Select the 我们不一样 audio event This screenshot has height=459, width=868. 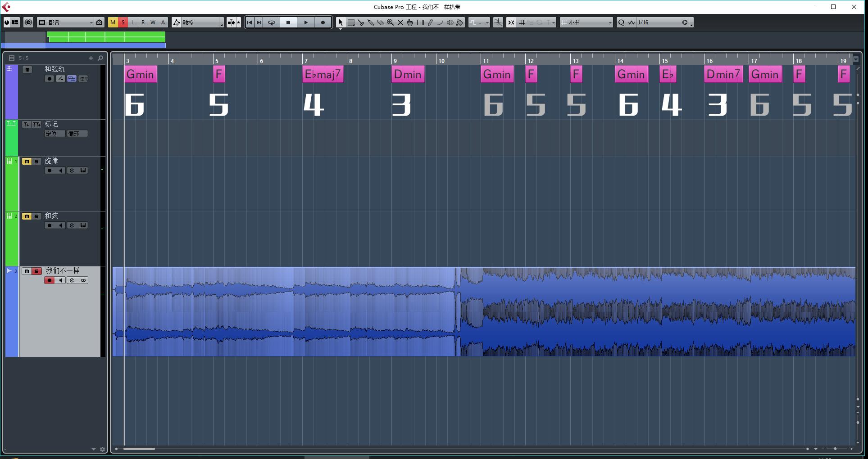pyautogui.click(x=484, y=312)
